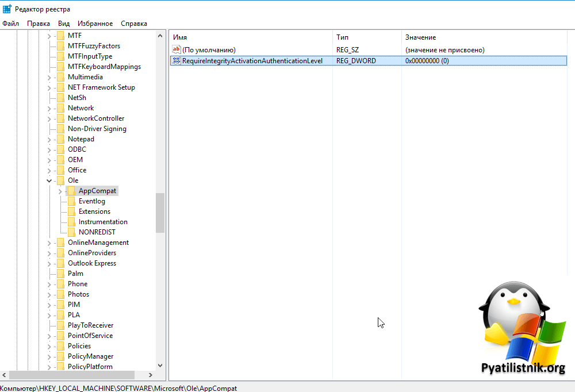The width and height of the screenshot is (575, 392).
Task: Open the Файл menu
Action: (10, 24)
